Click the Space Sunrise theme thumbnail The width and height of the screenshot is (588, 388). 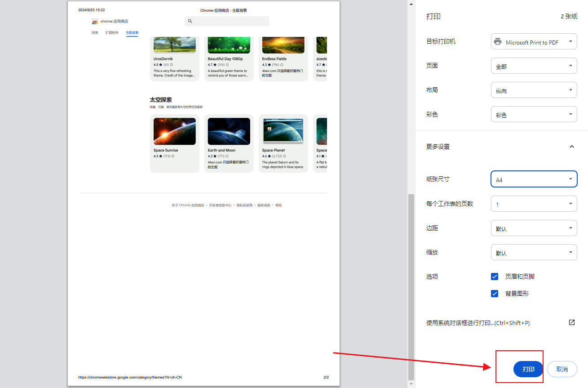tap(175, 131)
